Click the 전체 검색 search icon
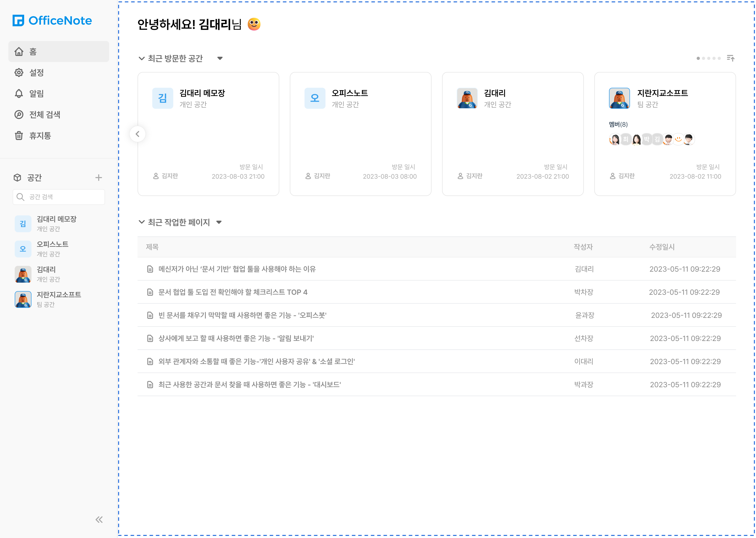Screen dimensions: 756x538 (19, 115)
